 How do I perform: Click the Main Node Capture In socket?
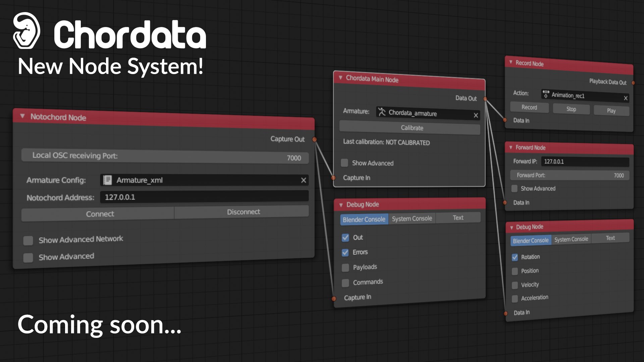pos(333,178)
